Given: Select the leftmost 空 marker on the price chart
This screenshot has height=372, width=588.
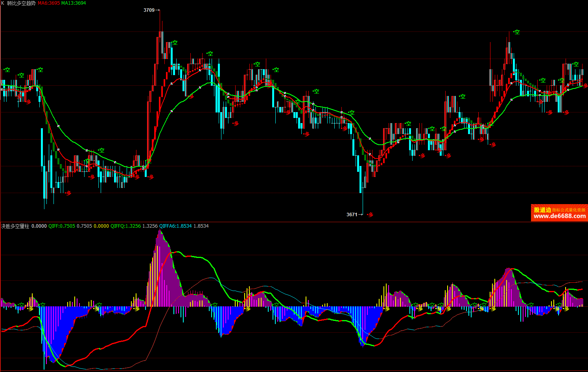Looking at the screenshot, I should [7, 70].
